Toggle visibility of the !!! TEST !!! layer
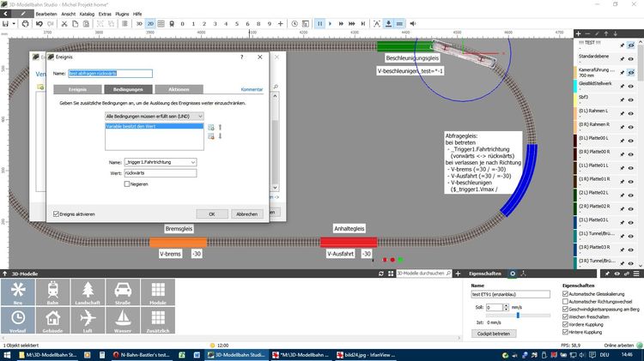 pyautogui.click(x=631, y=45)
